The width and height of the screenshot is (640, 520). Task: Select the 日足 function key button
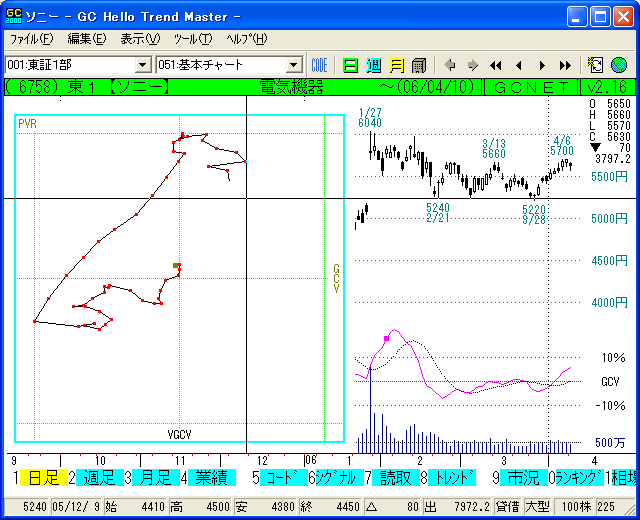tap(44, 478)
